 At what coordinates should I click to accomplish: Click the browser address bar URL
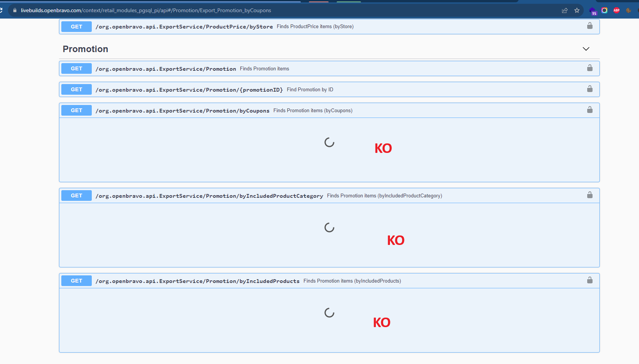tap(146, 10)
